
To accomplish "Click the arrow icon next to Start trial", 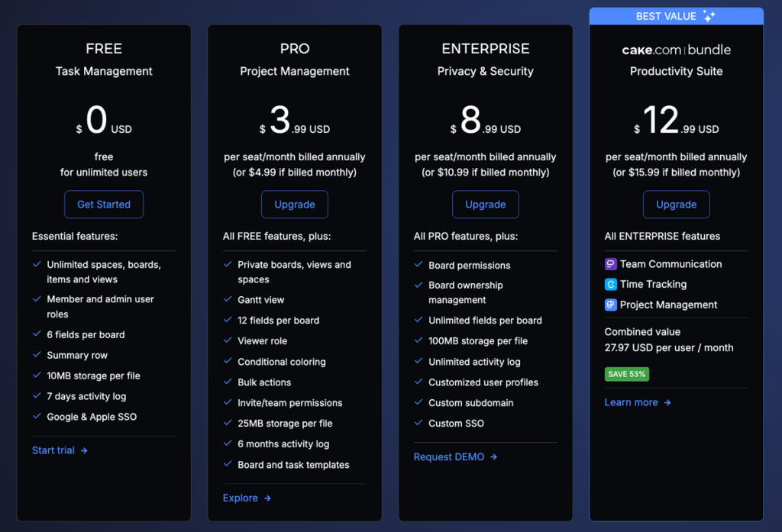I will 84,450.
